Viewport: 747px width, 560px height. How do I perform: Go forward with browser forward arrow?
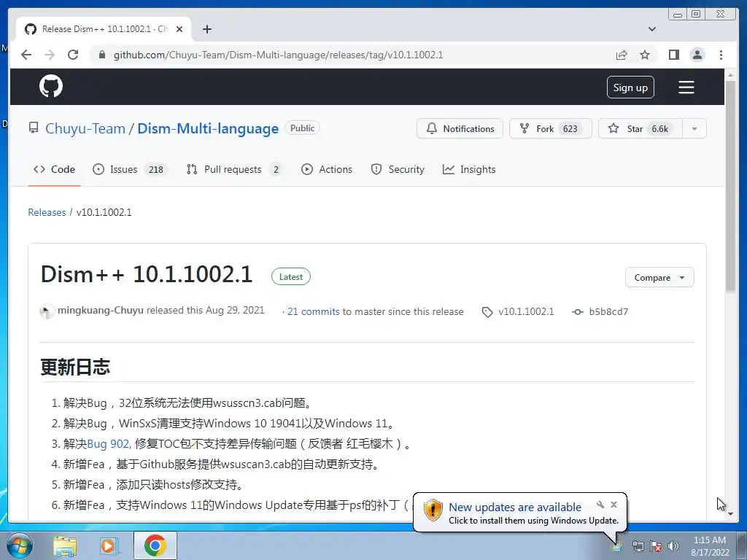[50, 55]
